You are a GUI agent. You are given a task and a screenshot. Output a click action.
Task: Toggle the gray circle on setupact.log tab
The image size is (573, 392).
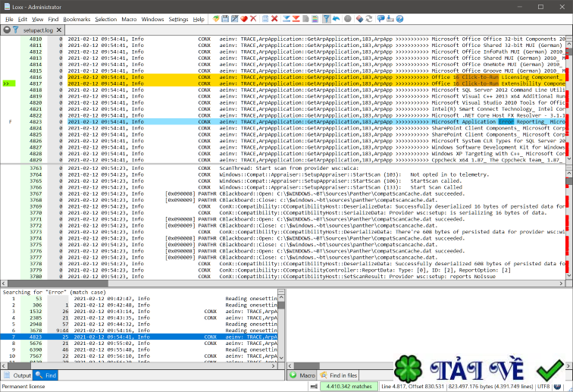[x=7, y=30]
